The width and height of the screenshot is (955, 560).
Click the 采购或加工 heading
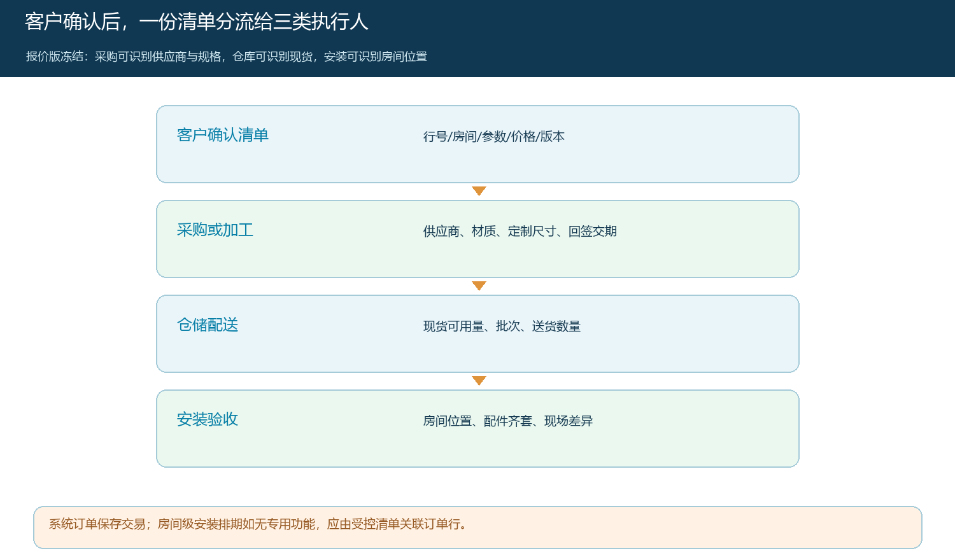tap(215, 230)
